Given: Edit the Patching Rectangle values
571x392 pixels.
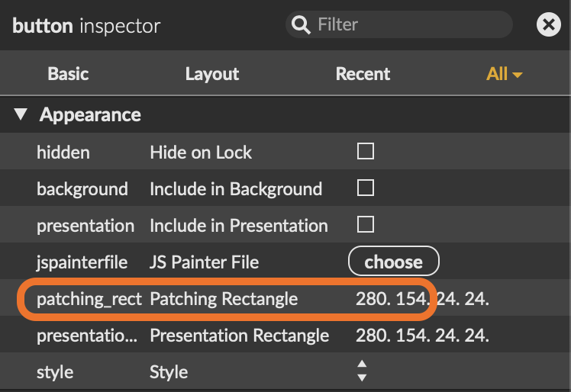Looking at the screenshot, I should click(x=421, y=299).
